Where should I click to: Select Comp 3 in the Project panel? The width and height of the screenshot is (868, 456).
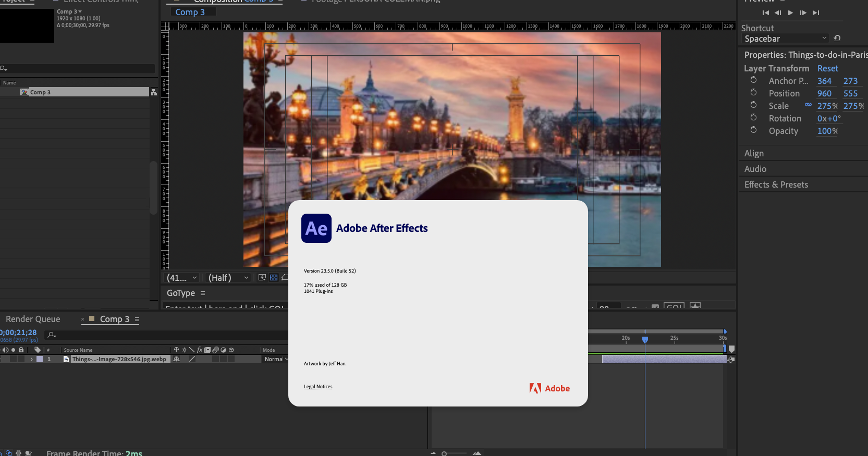40,92
